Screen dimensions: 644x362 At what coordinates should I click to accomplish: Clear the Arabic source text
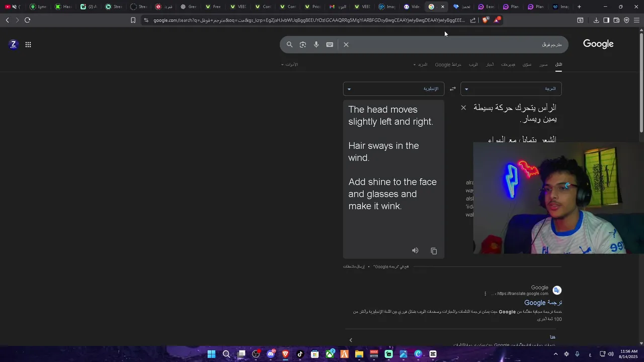tap(463, 108)
